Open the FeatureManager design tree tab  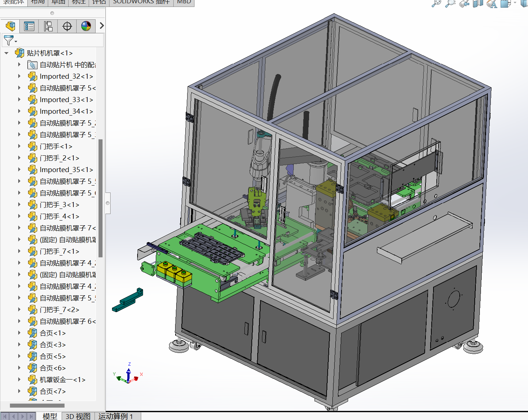tap(11, 26)
